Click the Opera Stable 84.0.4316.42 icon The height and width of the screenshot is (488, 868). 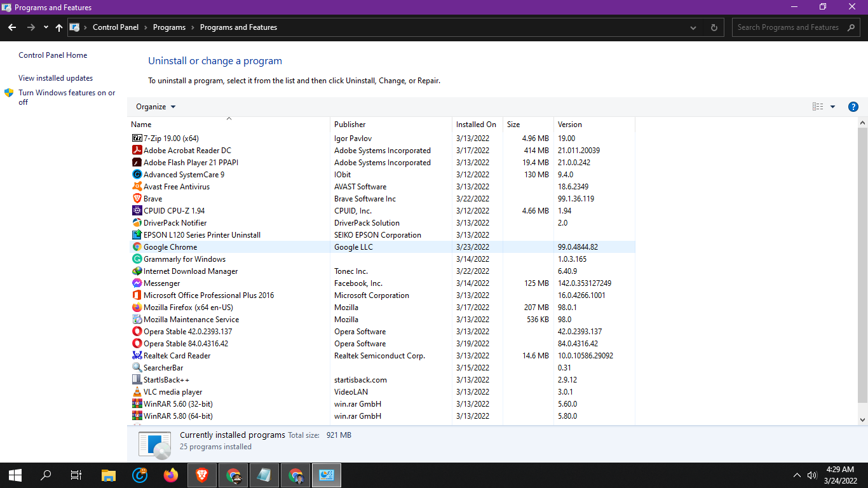click(x=137, y=343)
